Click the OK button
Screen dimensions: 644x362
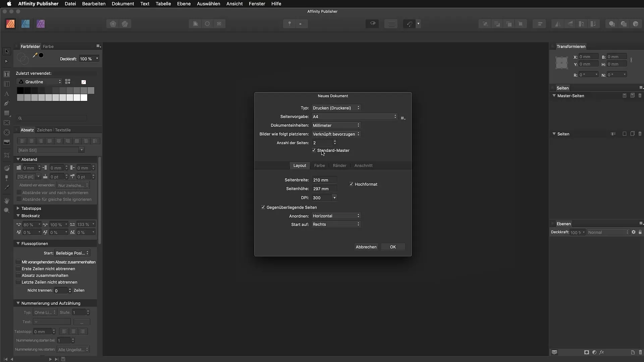(x=393, y=247)
